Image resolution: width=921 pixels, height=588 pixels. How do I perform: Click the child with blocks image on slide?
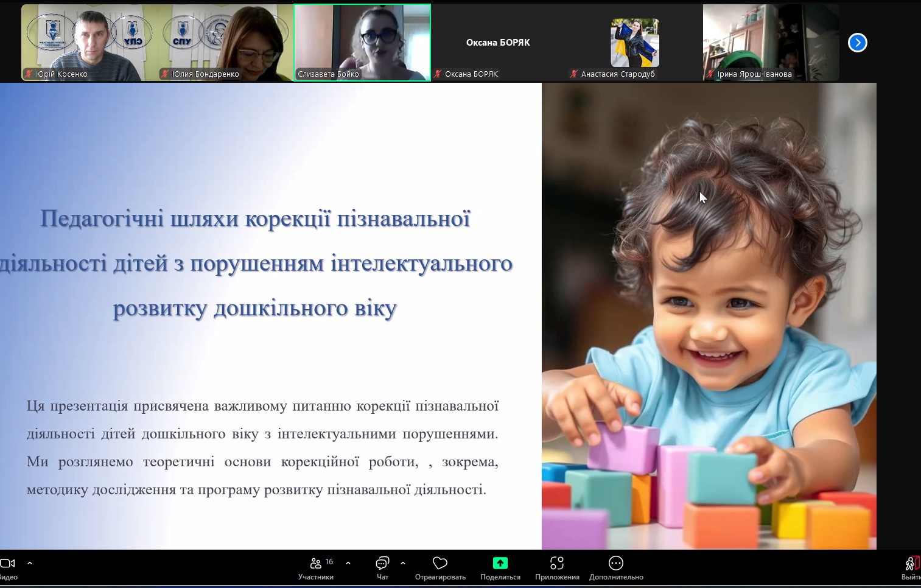tap(709, 317)
